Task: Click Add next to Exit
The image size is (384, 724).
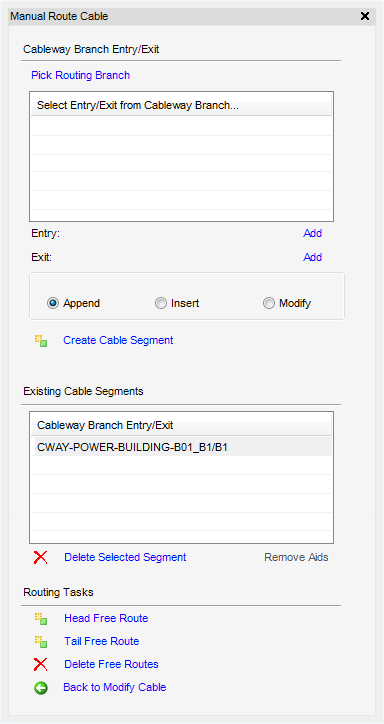Action: 312,257
